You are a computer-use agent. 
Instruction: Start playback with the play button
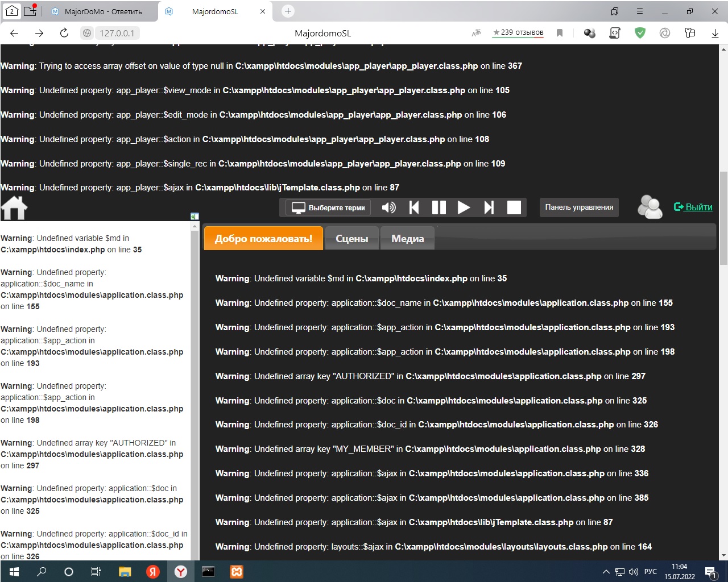pos(464,207)
